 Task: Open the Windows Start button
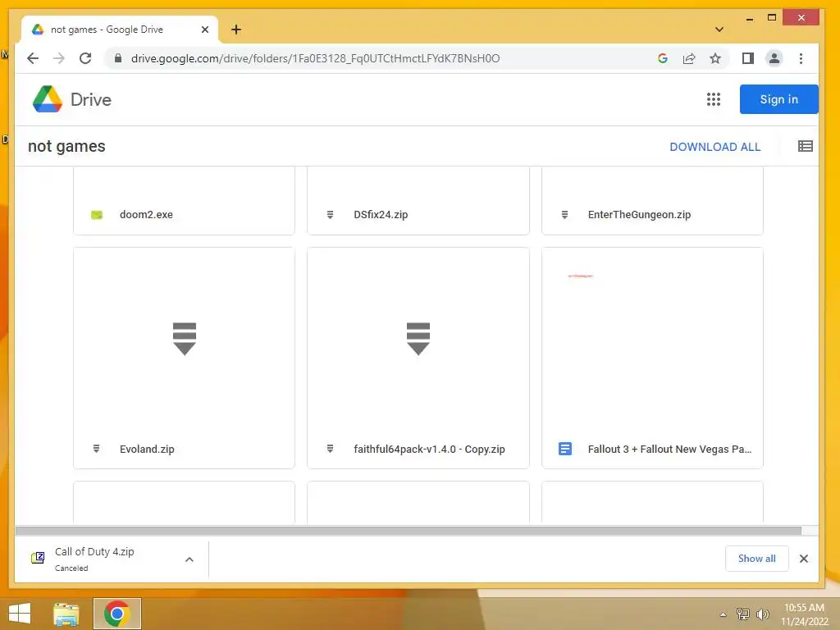(20, 614)
